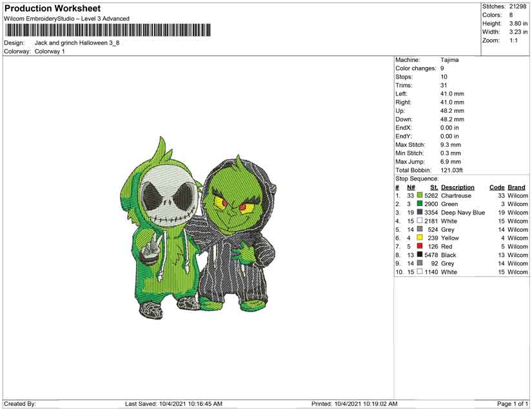This screenshot has width=532, height=409.
Task: Click the 'Stop Sequence:' label
Action: pyautogui.click(x=417, y=178)
